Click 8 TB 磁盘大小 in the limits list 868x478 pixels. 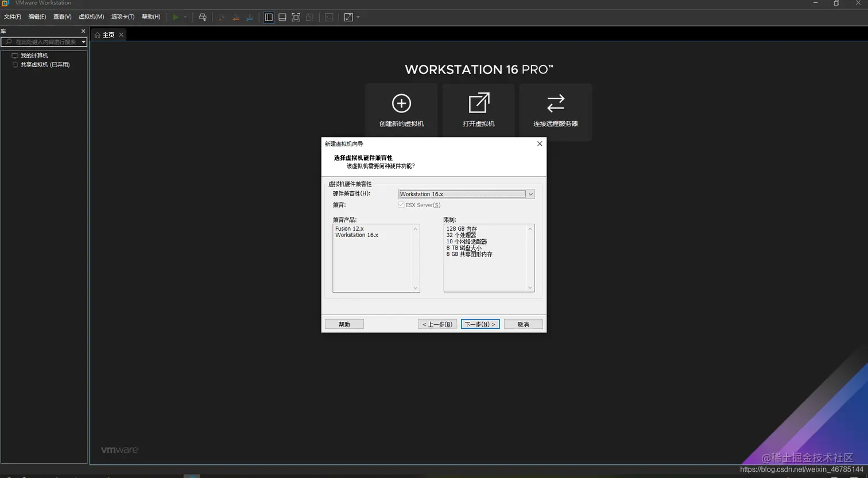464,248
